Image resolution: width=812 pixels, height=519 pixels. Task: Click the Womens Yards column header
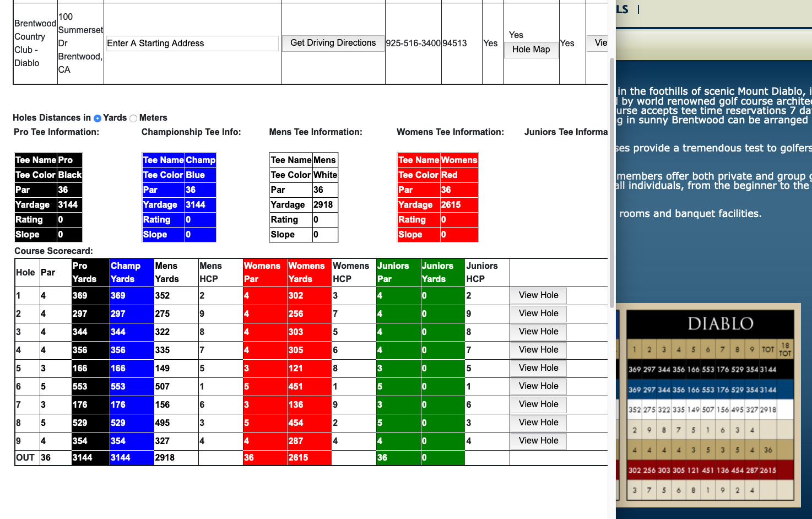309,273
